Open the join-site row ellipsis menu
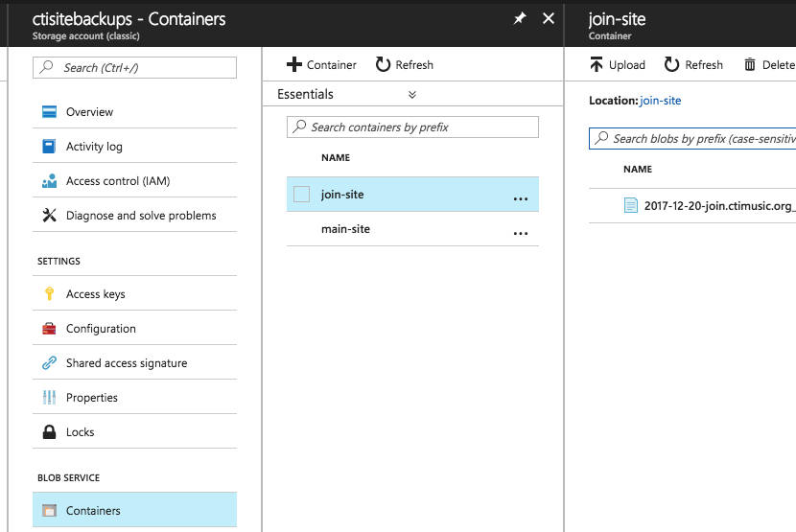The width and height of the screenshot is (796, 532). [521, 198]
